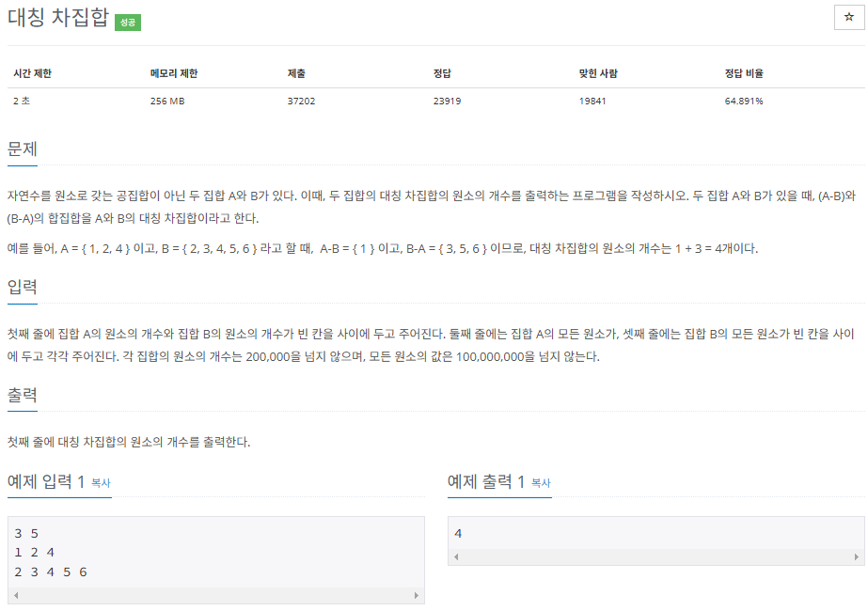868x611 pixels.
Task: Click the 맞힌 사람 column header
Action: tap(598, 73)
